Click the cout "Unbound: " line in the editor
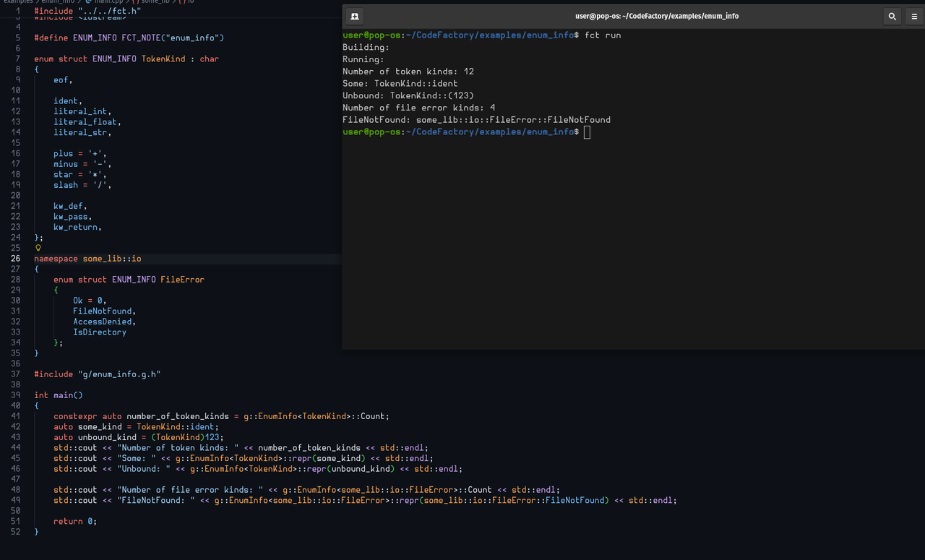The image size is (925, 560). coord(258,469)
